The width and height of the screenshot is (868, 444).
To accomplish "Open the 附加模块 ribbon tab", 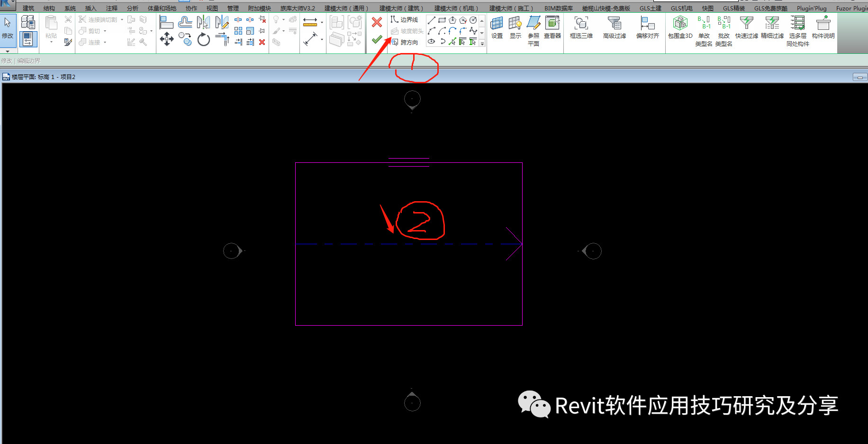I will [260, 9].
